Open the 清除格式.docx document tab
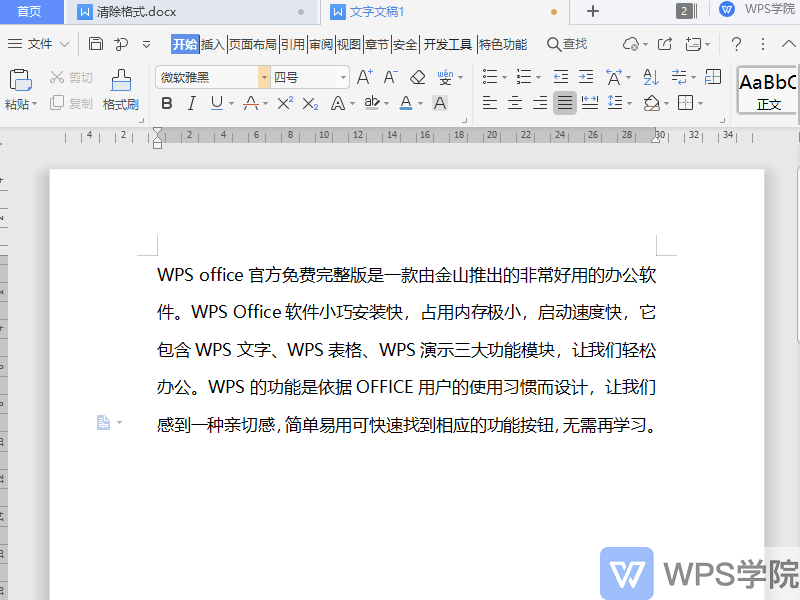This screenshot has width=800, height=600. click(192, 12)
